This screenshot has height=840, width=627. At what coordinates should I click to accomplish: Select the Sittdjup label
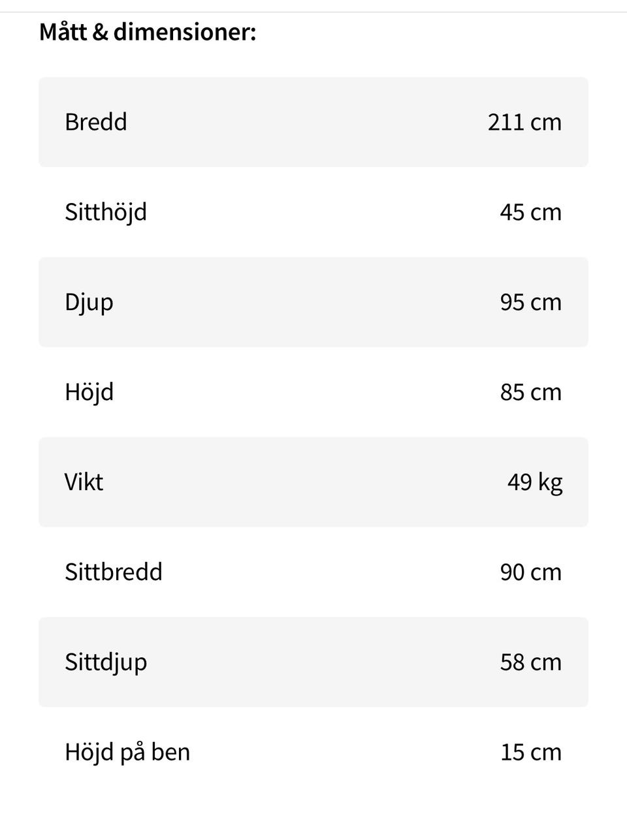tap(106, 662)
